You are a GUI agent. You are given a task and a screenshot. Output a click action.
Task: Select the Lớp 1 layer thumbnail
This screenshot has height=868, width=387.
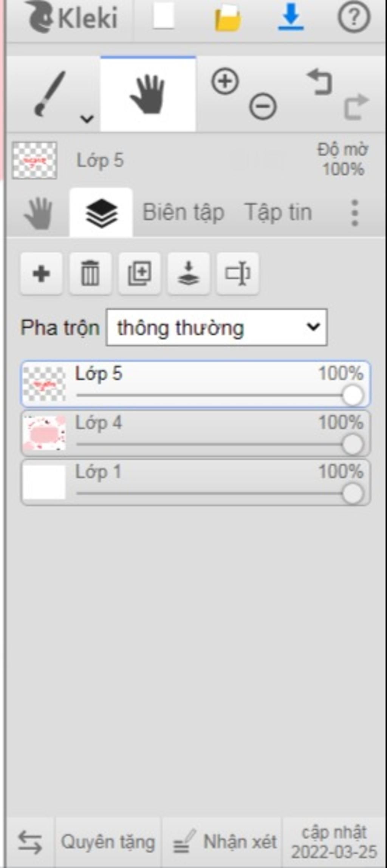pos(44,482)
